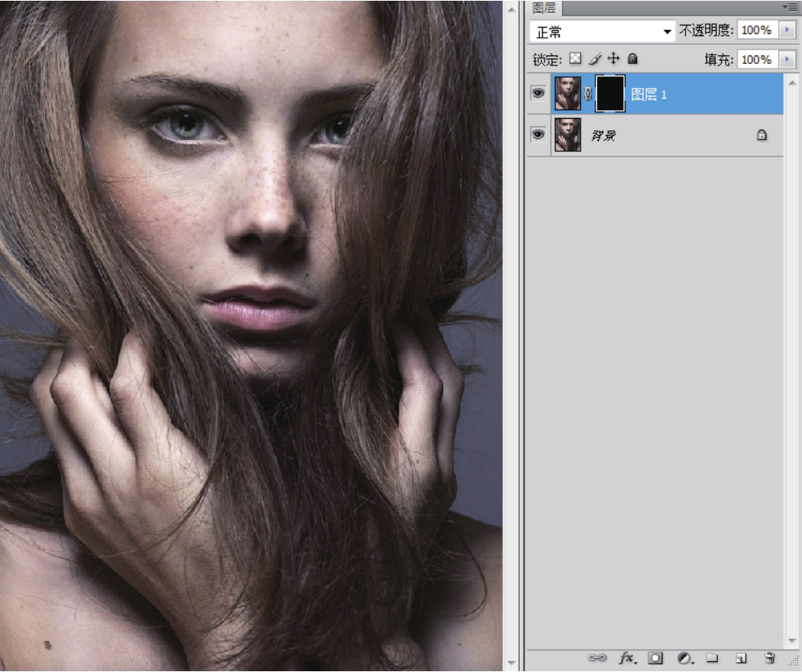
Task: Select the black layer mask thumbnail
Action: click(610, 94)
